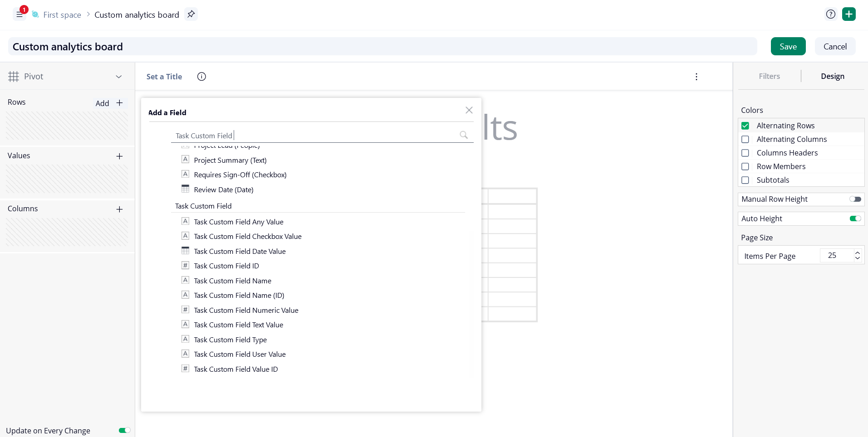Increase Items Per Page with stepper arrow
This screenshot has height=437, width=868.
(x=857, y=253)
